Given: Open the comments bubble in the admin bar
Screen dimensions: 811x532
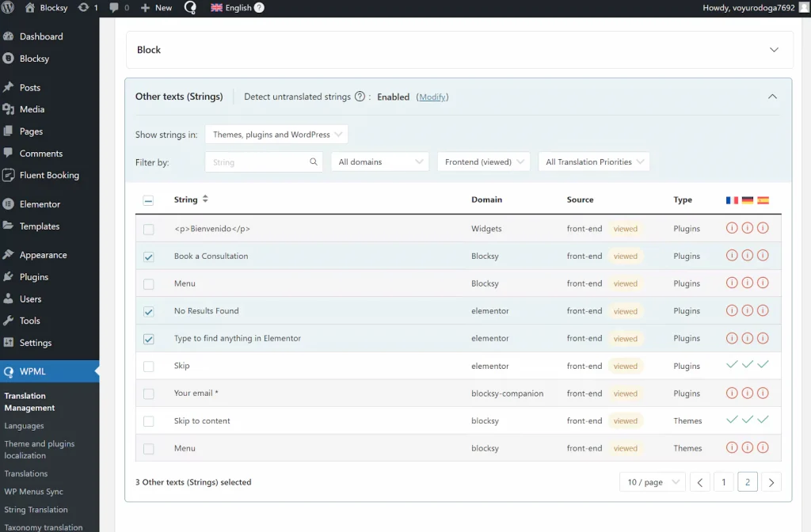Looking at the screenshot, I should point(114,8).
